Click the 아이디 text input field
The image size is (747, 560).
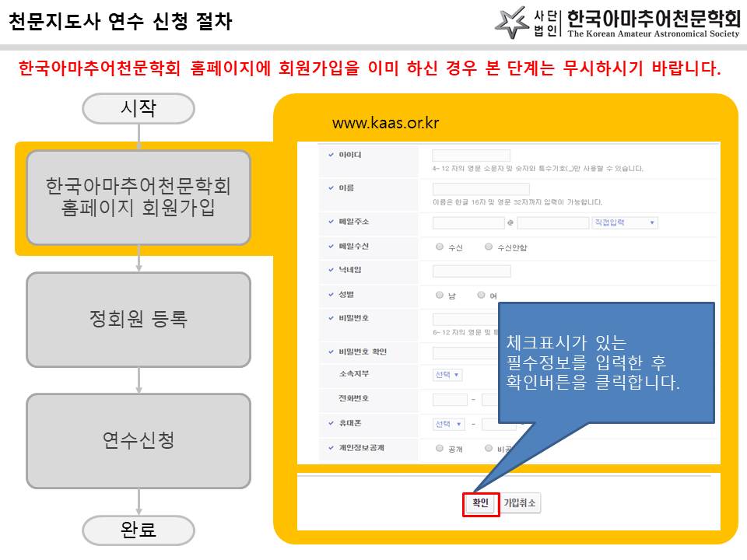tap(469, 154)
